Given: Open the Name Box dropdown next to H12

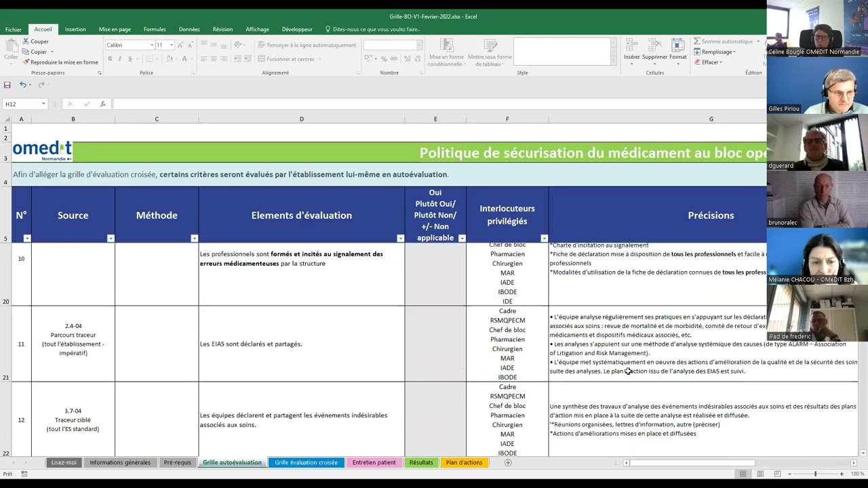Looking at the screenshot, I should [x=43, y=104].
